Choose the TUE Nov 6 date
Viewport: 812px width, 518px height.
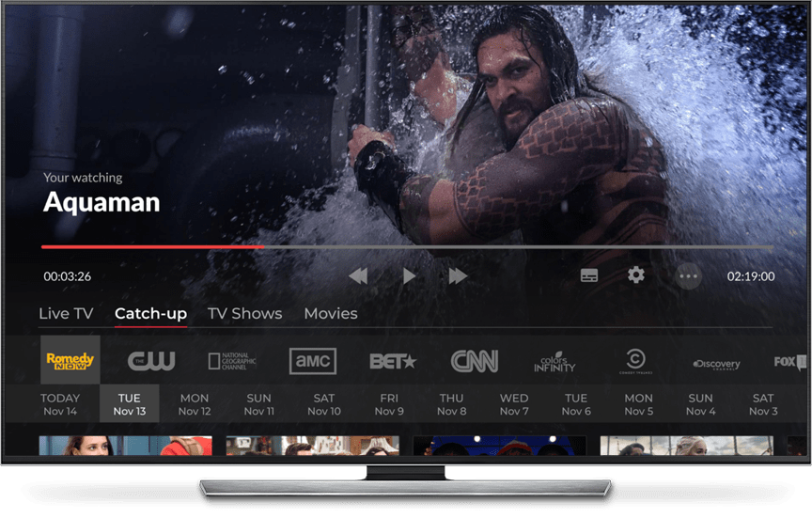(576, 404)
